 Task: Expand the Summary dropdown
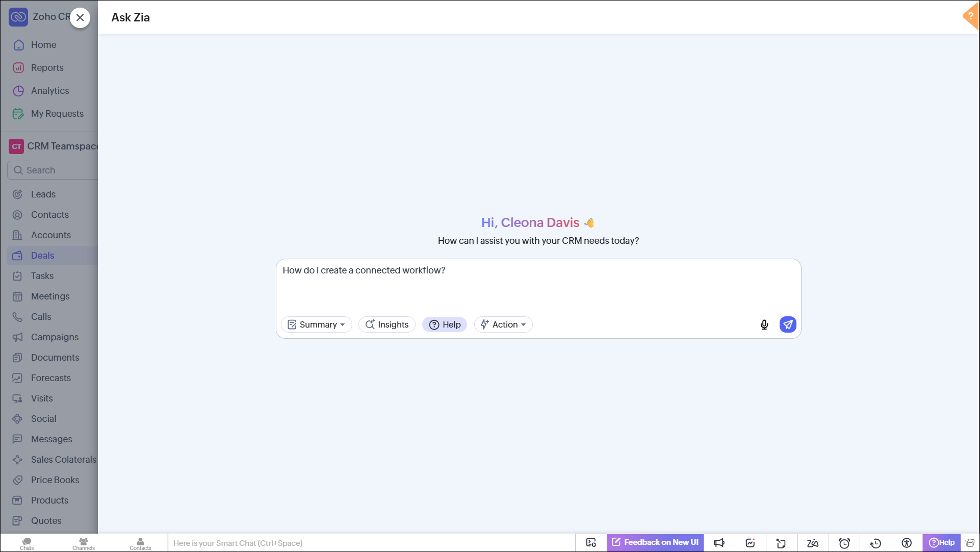point(317,324)
